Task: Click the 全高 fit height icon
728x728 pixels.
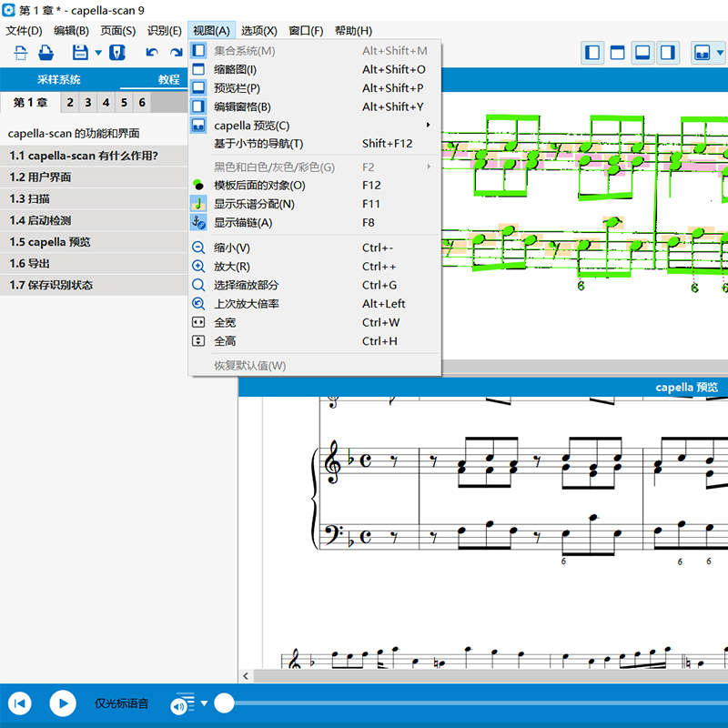Action: pyautogui.click(x=198, y=340)
